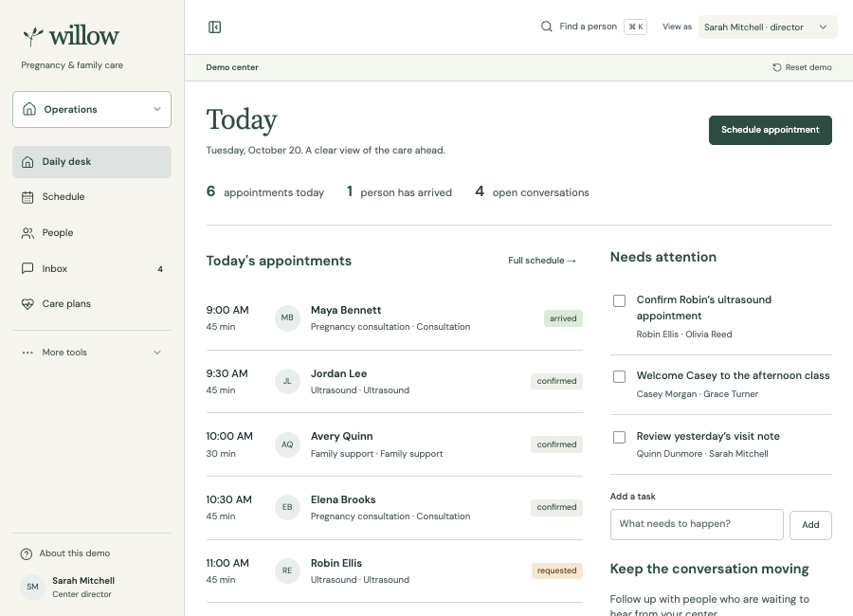Click the Schedule appointment button
The image size is (853, 616).
(x=770, y=130)
